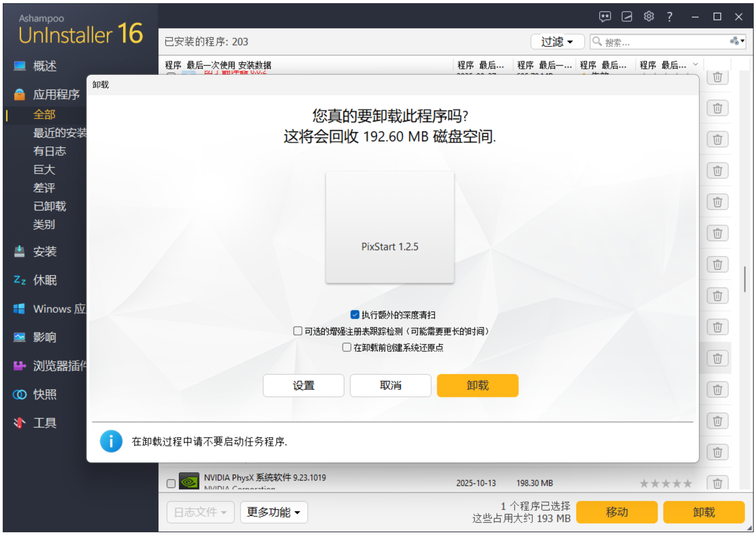This screenshot has height=535, width=756.
Task: Click 设置 button in the uninstall dialog
Action: (303, 385)
